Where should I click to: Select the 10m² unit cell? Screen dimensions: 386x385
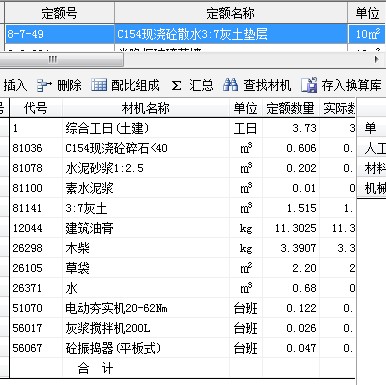[x=367, y=34]
